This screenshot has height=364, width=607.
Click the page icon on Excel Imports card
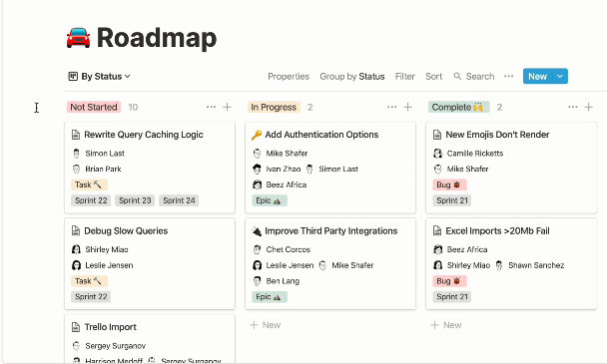[437, 231]
